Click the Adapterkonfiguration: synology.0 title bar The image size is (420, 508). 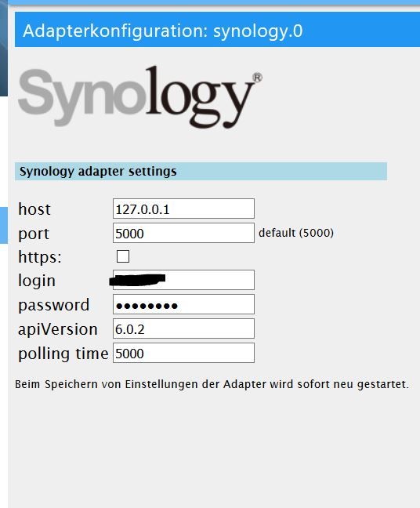tap(217, 30)
